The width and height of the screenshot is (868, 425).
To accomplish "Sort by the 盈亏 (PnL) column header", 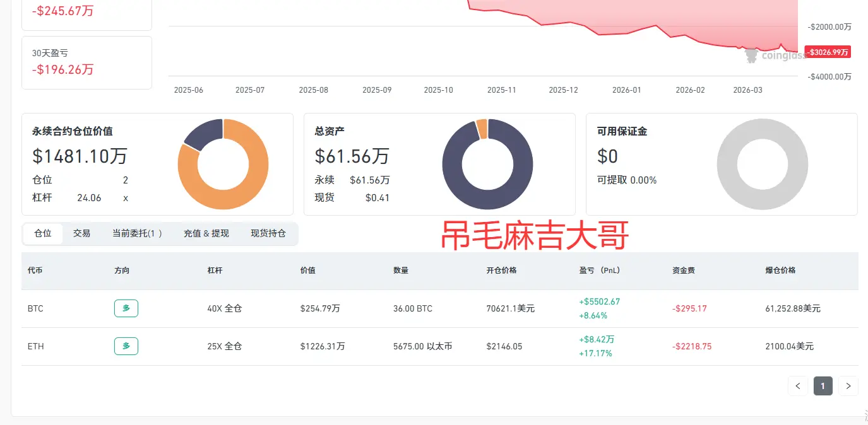I will point(599,271).
